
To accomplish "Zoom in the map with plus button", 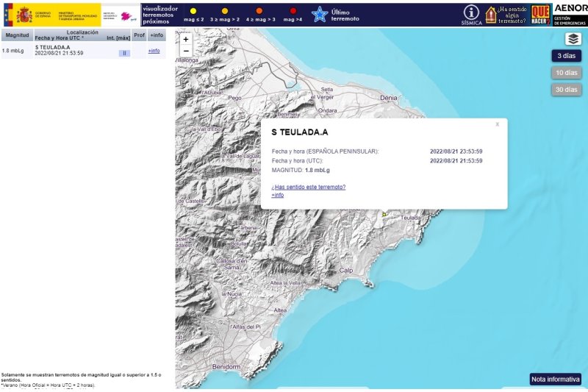I will coord(186,40).
